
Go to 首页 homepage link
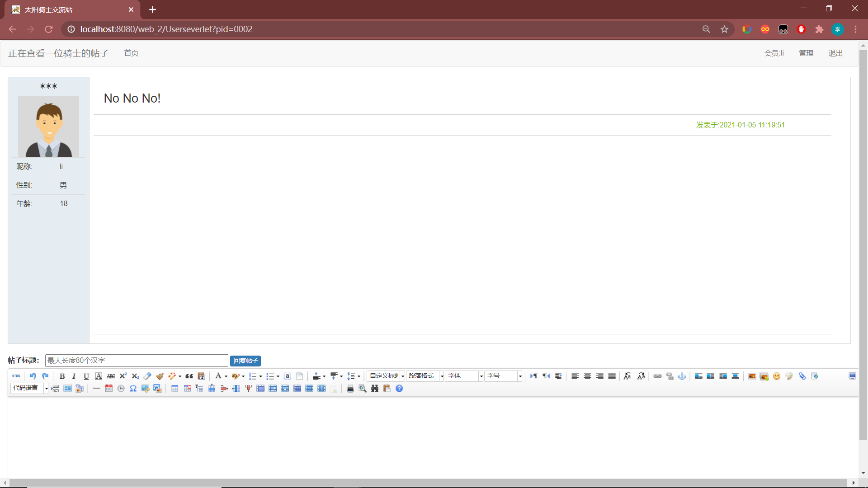(x=131, y=53)
